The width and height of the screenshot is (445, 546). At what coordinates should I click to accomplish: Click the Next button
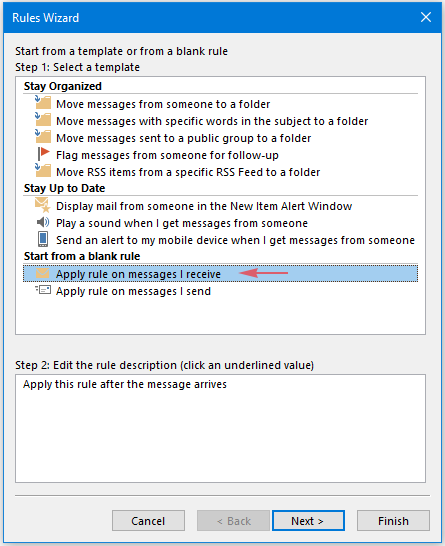pyautogui.click(x=308, y=521)
